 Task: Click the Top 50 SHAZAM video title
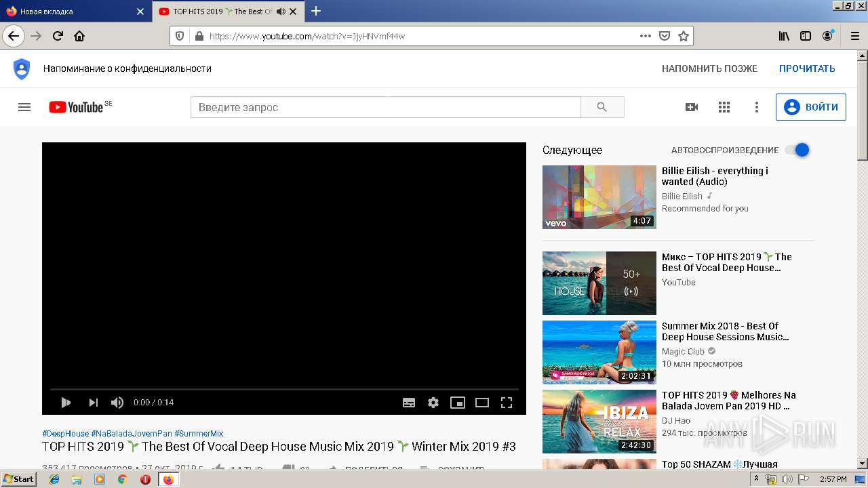(719, 465)
